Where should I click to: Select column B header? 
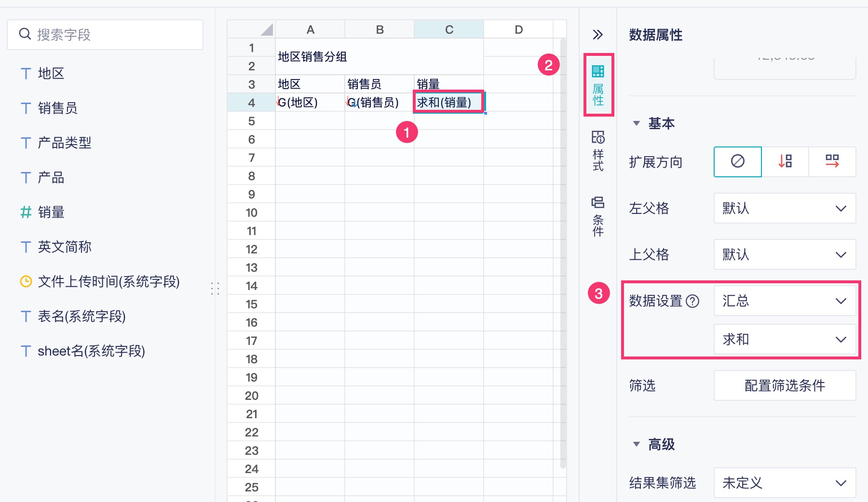[x=380, y=29]
